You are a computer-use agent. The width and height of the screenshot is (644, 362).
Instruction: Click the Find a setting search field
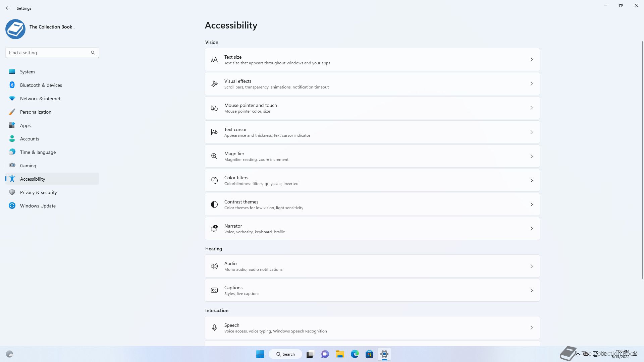pos(52,53)
